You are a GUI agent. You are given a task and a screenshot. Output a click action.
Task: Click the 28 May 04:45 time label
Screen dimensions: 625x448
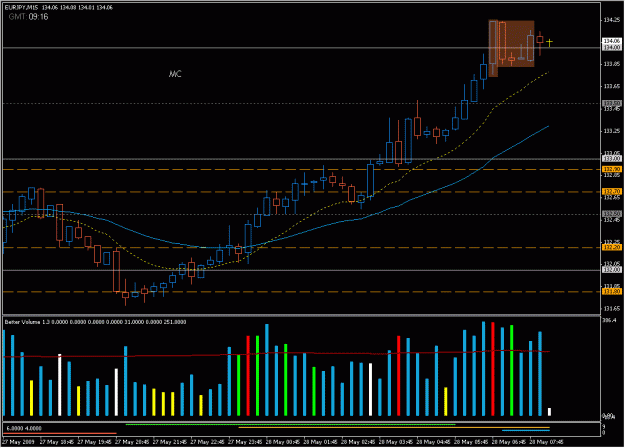433,442
